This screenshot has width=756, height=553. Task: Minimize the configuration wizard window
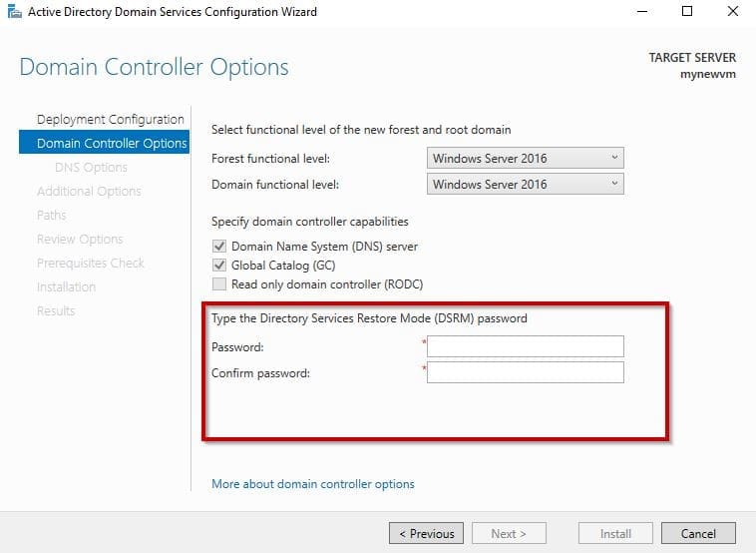tap(640, 12)
